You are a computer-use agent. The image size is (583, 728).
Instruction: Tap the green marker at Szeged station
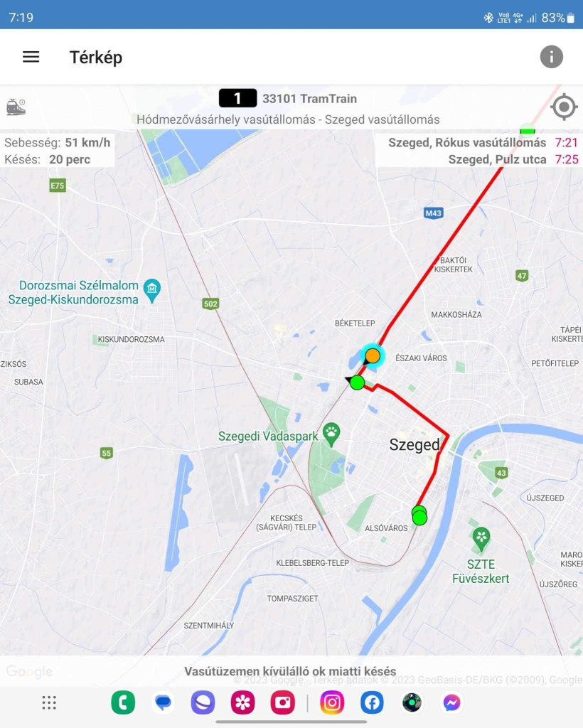[419, 516]
